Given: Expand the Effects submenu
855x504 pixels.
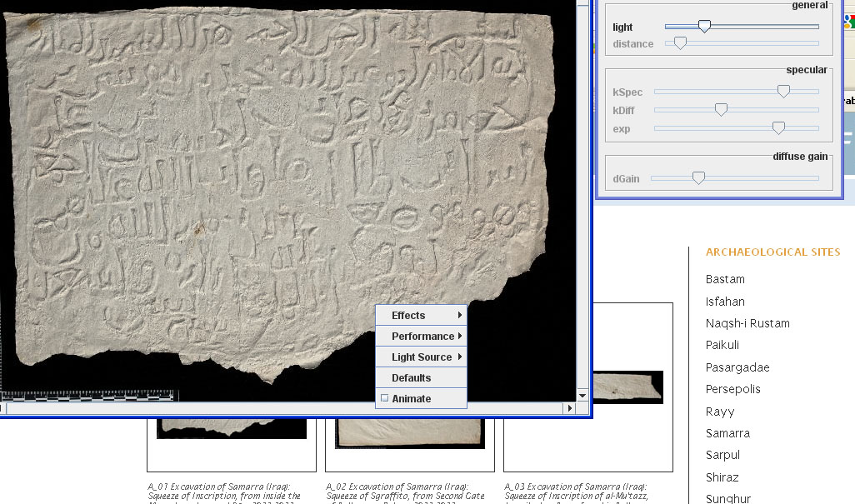Looking at the screenshot, I should (x=421, y=315).
